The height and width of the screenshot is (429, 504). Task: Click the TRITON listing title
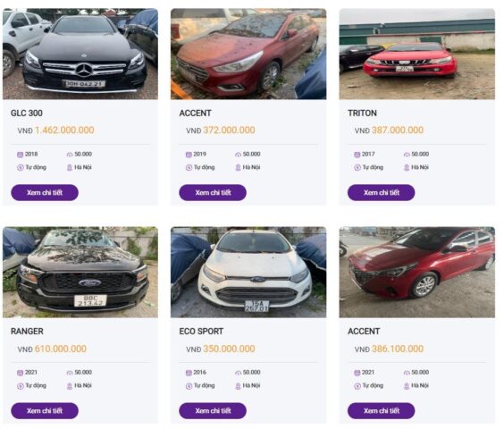point(362,114)
